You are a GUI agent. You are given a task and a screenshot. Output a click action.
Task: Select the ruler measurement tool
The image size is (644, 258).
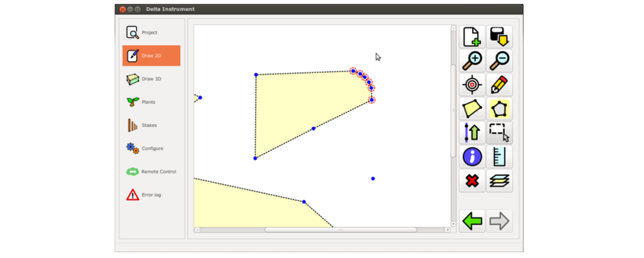click(x=499, y=156)
